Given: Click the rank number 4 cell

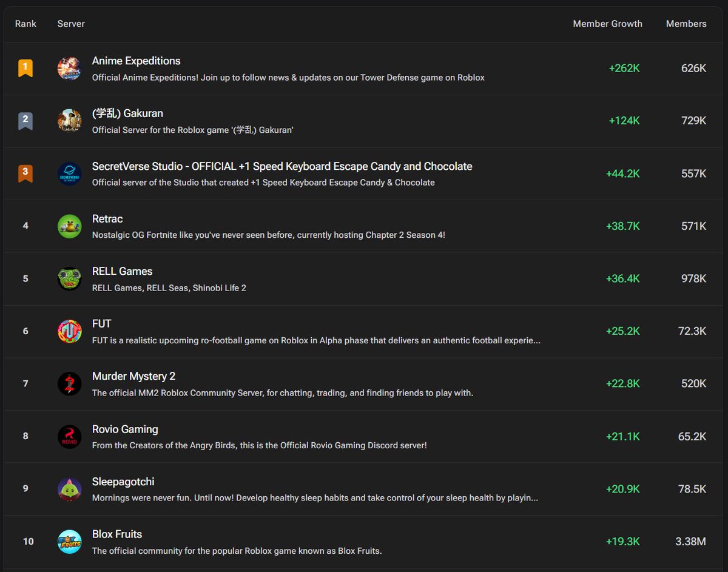Looking at the screenshot, I should click(x=25, y=226).
